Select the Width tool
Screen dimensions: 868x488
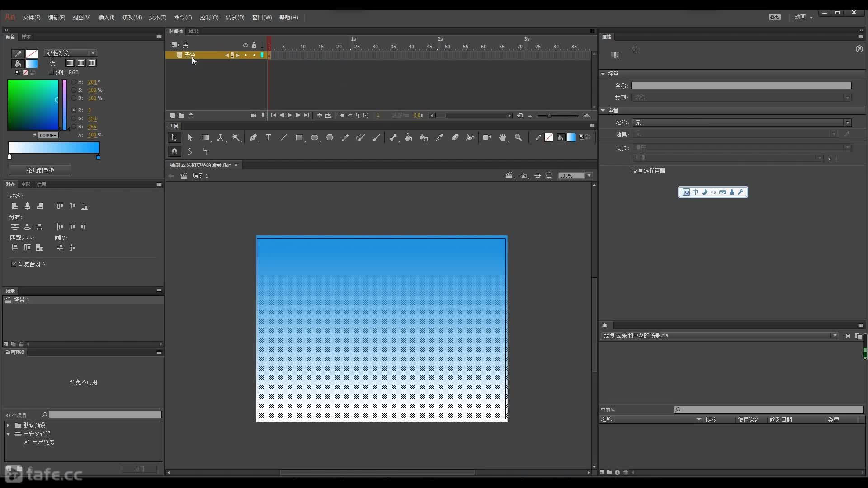click(x=470, y=137)
